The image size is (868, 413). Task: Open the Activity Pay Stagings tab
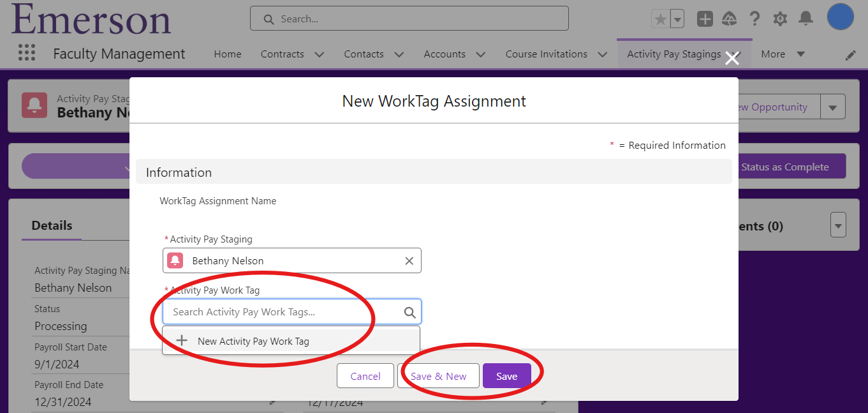point(674,54)
